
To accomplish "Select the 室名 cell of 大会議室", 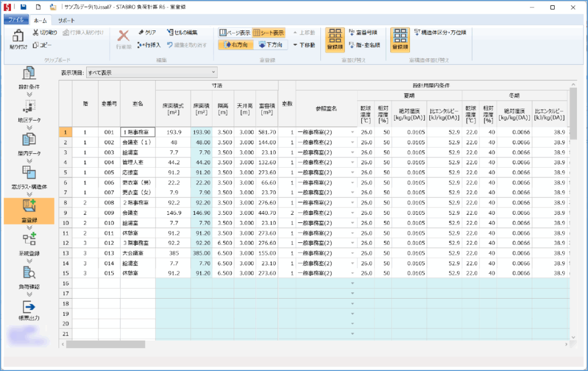I will [x=138, y=253].
